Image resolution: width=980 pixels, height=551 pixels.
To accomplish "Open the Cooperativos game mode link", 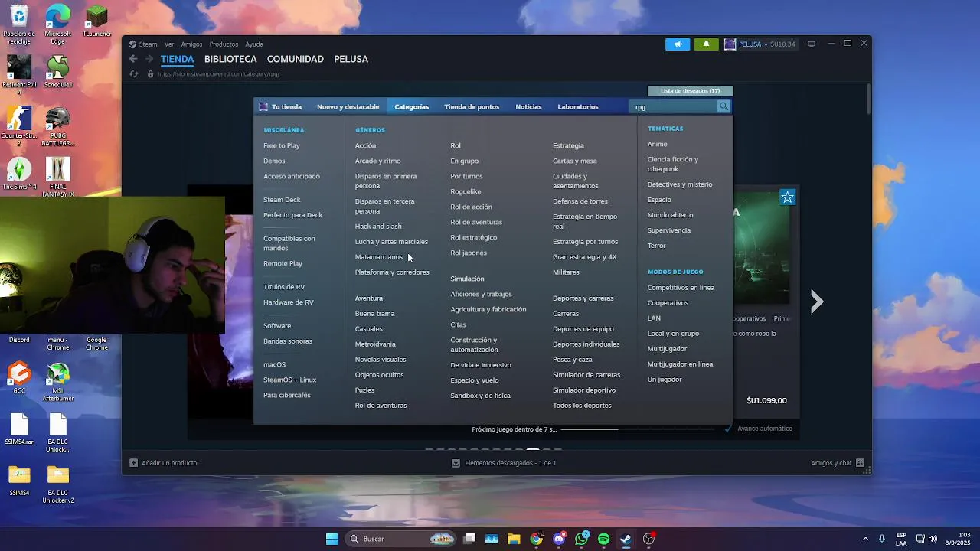I will [x=668, y=303].
